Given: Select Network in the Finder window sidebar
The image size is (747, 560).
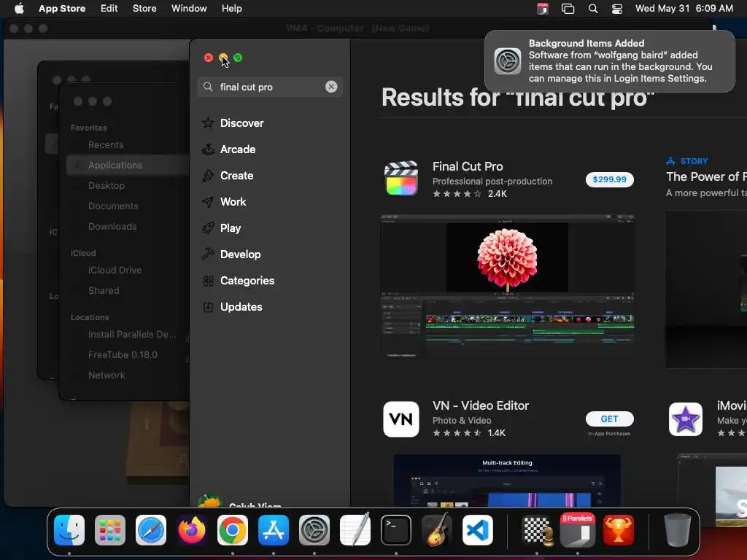Looking at the screenshot, I should tap(107, 376).
